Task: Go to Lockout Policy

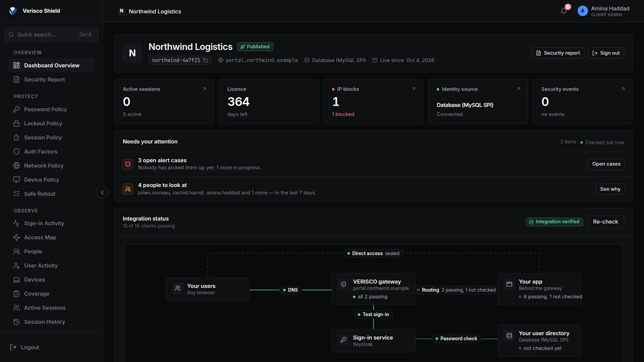Action: point(51,123)
